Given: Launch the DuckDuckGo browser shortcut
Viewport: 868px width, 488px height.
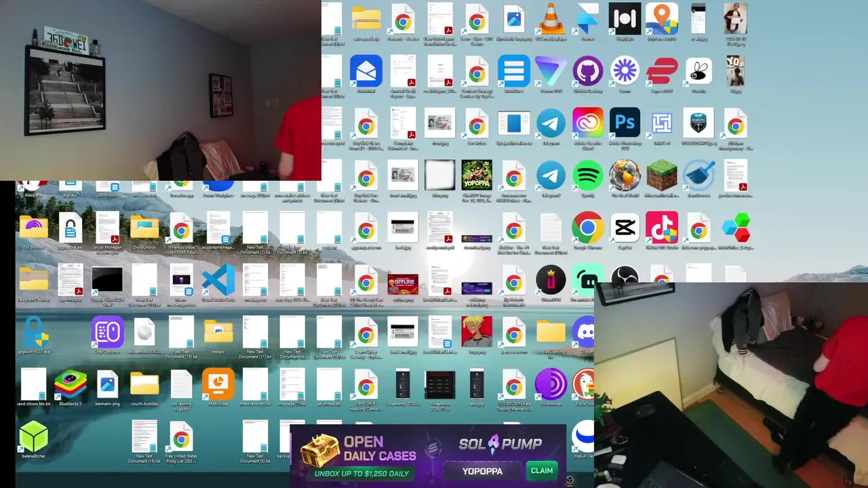Looking at the screenshot, I should tap(584, 385).
